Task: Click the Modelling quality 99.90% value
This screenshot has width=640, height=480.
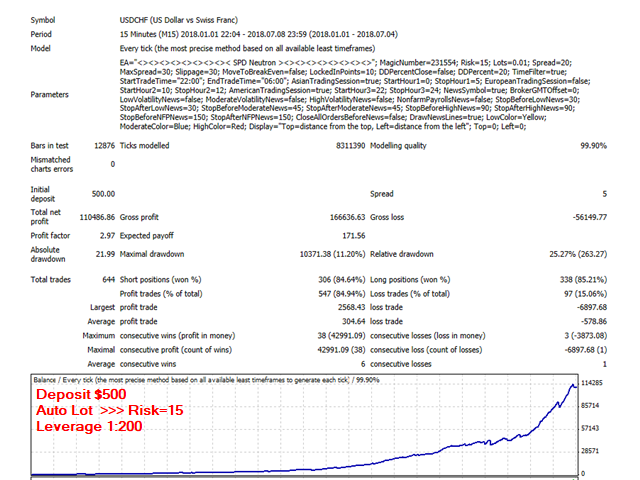Action: pyautogui.click(x=593, y=146)
